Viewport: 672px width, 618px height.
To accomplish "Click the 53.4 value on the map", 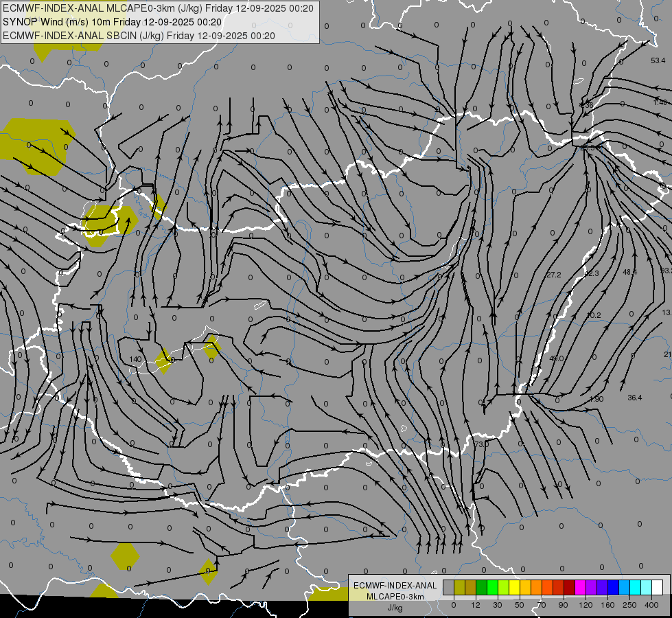I will coord(658,61).
